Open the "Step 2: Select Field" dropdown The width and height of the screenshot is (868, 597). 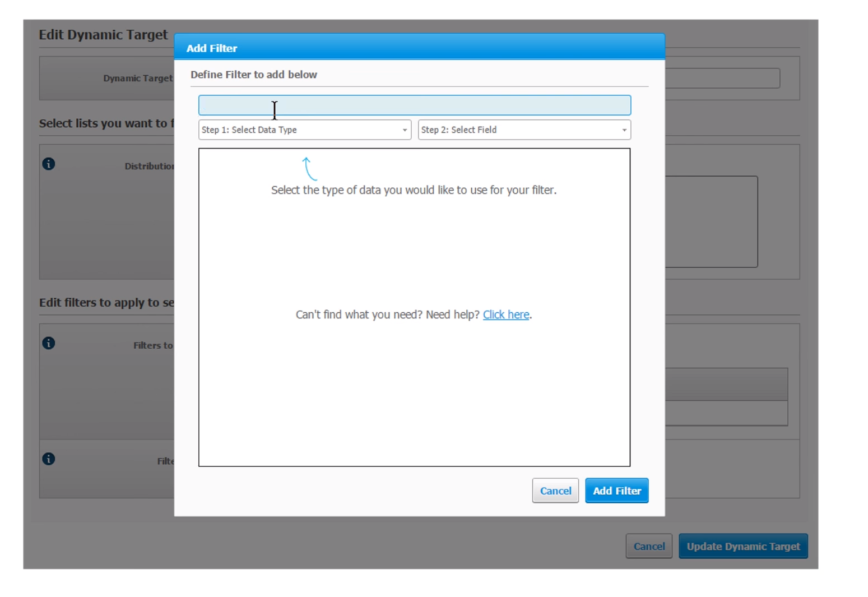point(524,129)
